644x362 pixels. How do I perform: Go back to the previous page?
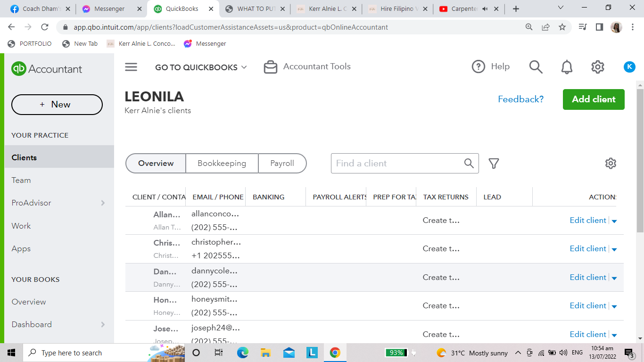(x=12, y=27)
